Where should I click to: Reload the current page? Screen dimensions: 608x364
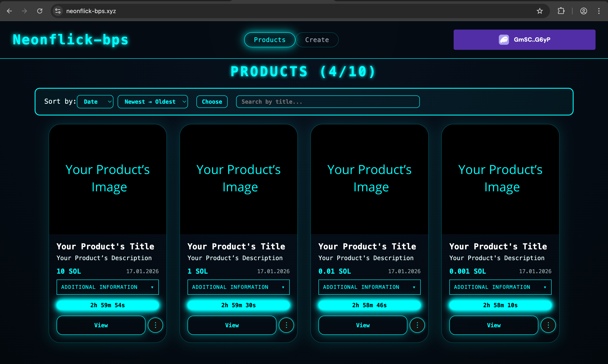coord(40,11)
